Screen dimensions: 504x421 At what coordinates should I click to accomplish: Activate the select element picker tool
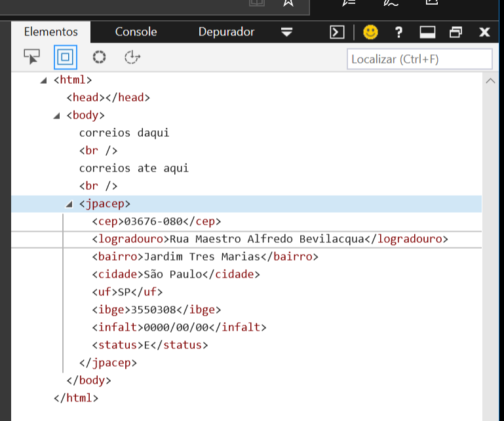click(31, 57)
